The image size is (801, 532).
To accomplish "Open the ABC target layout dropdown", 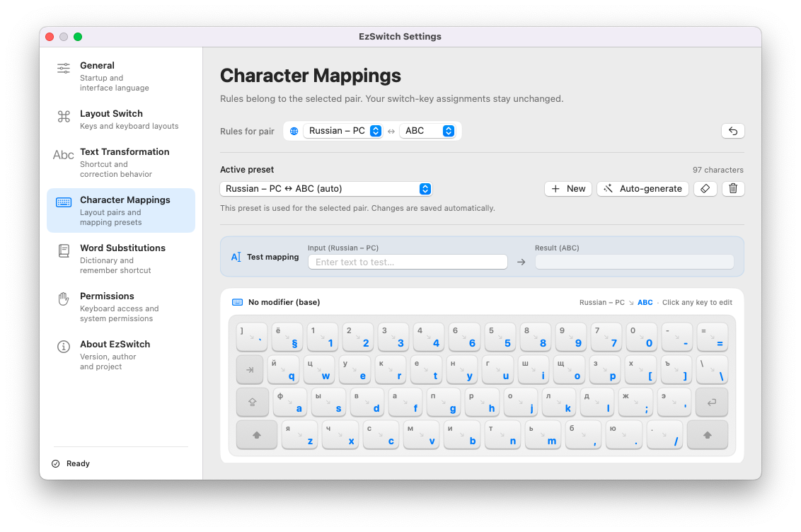I will tap(427, 131).
